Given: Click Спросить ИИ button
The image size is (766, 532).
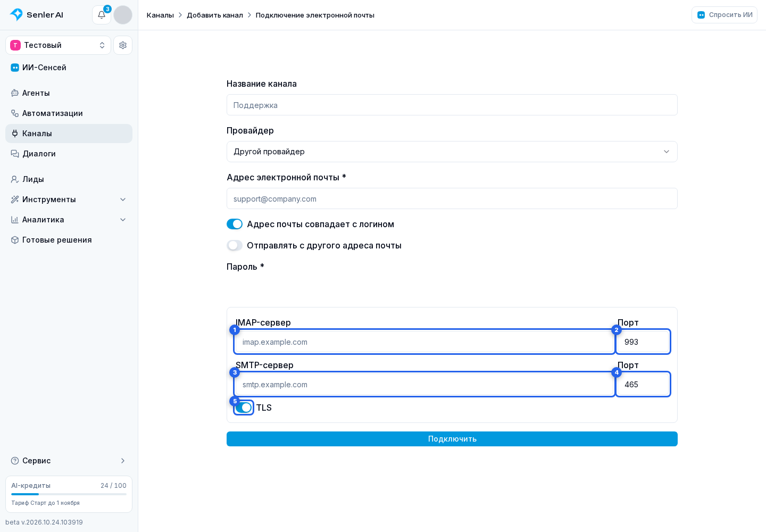Looking at the screenshot, I should 725,15.
